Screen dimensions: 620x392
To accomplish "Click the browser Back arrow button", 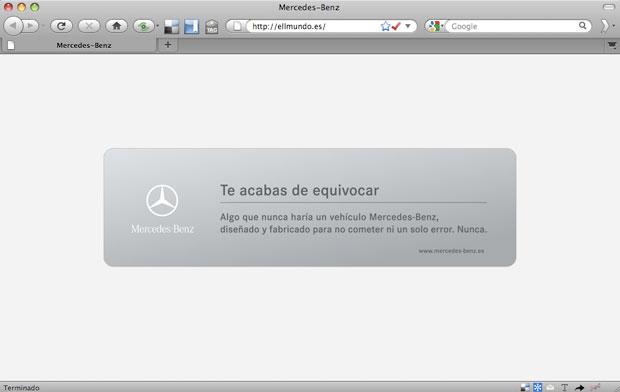I will click(13, 26).
